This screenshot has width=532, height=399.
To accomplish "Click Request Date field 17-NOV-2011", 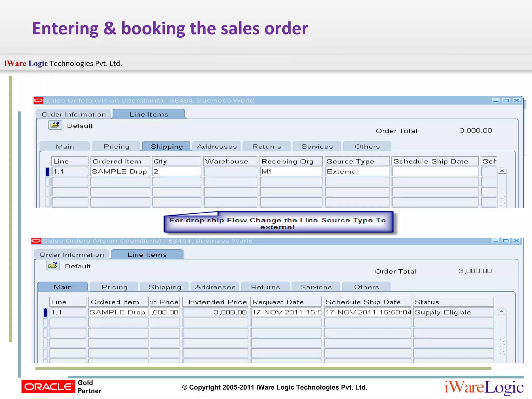I will tap(286, 312).
